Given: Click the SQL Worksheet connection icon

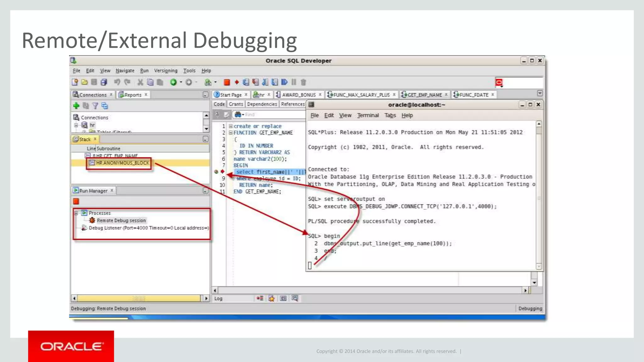Looking at the screenshot, I should coord(208,82).
